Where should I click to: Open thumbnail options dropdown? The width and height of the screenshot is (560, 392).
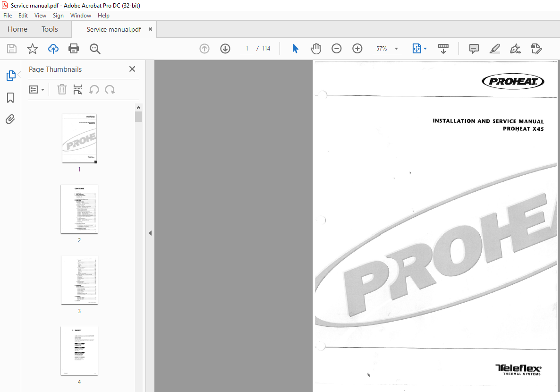[36, 89]
